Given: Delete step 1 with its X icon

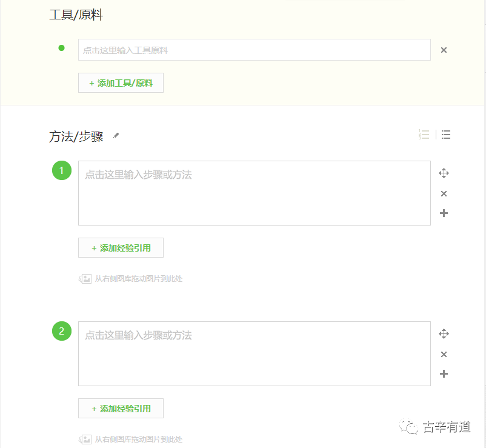Looking at the screenshot, I should click(x=444, y=194).
